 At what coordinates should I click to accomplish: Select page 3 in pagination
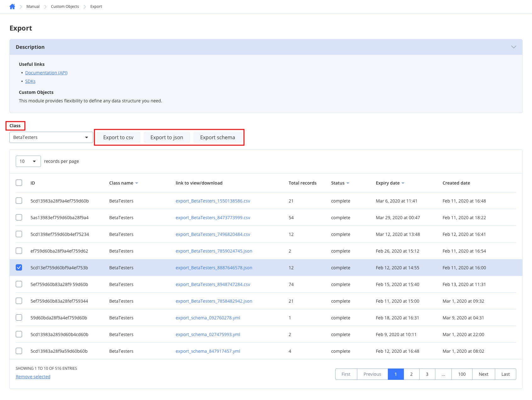[427, 374]
